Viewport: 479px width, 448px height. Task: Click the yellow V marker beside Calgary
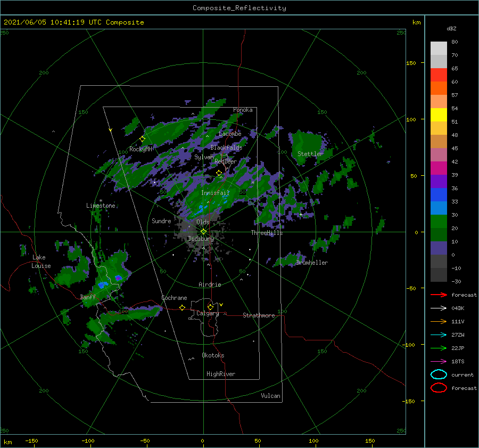click(221, 305)
